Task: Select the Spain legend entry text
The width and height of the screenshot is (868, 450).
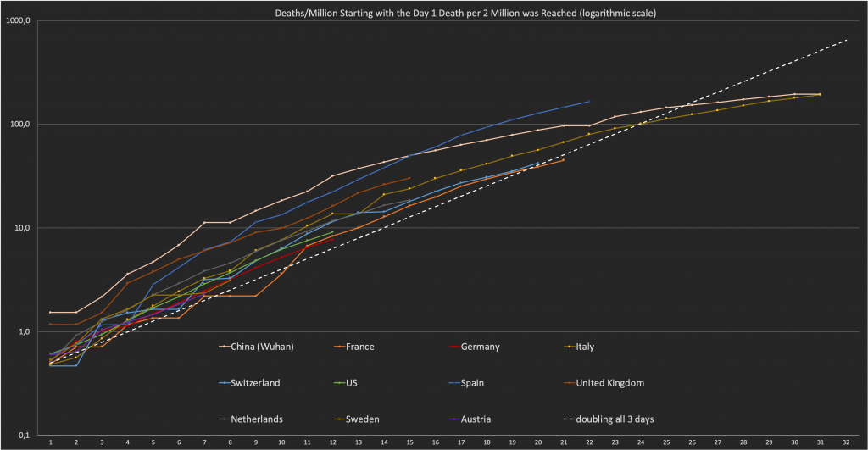Action: [475, 382]
